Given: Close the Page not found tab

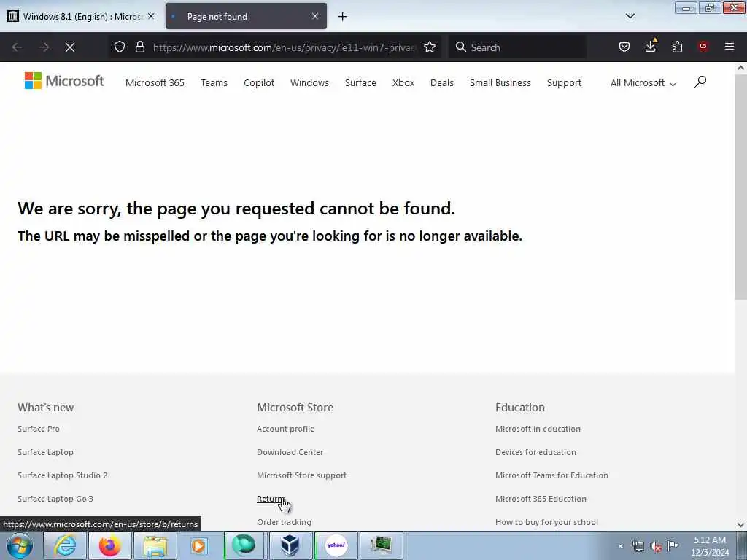Looking at the screenshot, I should (315, 16).
